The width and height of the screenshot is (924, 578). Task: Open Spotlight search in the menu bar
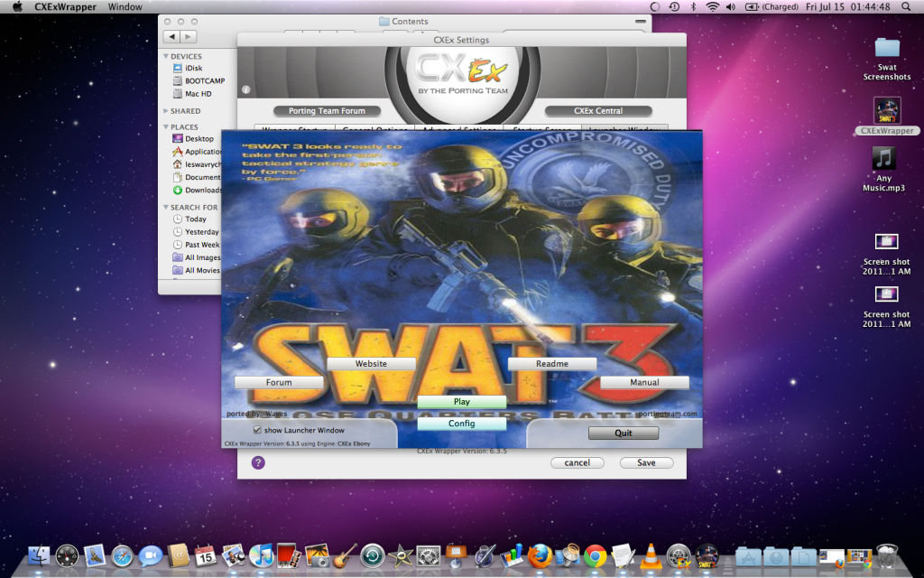point(906,7)
